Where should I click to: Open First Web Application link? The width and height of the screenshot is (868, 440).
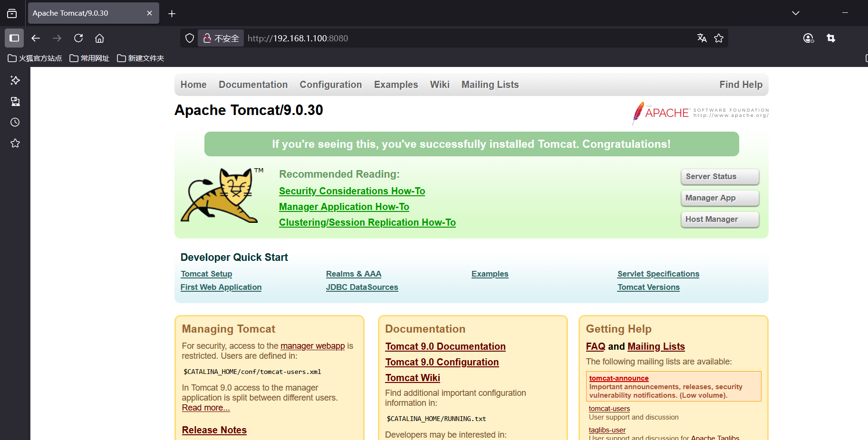coord(221,287)
